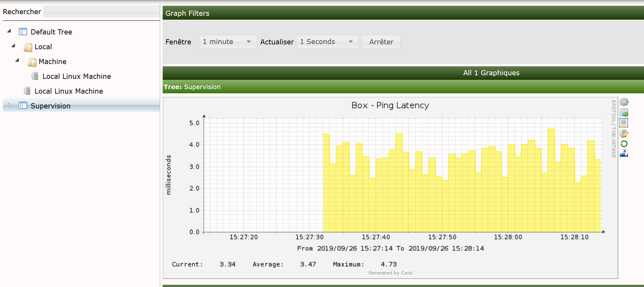This screenshot has width=644, height=287.
Task: Click 'Generated by Cacti' text
Action: 390,273
